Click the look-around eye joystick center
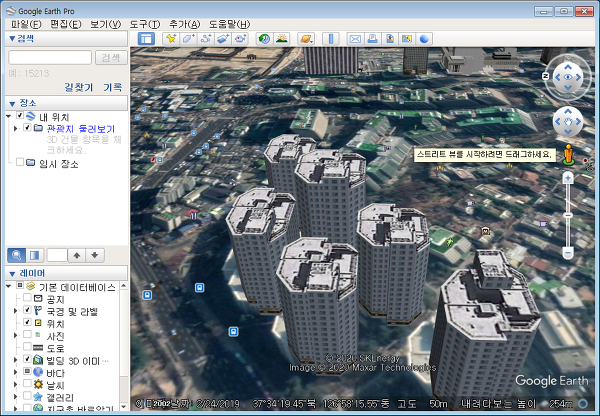This screenshot has width=600, height=416. coord(568,77)
